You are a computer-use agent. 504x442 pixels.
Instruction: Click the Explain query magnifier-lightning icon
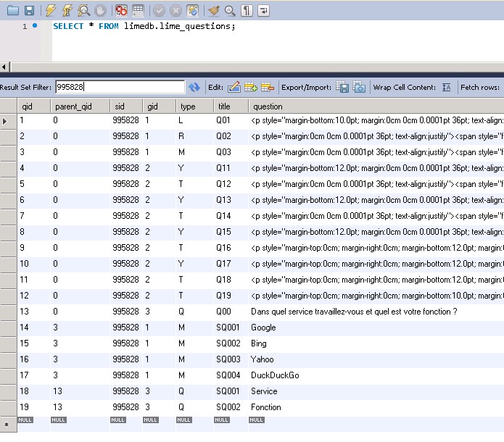click(x=83, y=10)
